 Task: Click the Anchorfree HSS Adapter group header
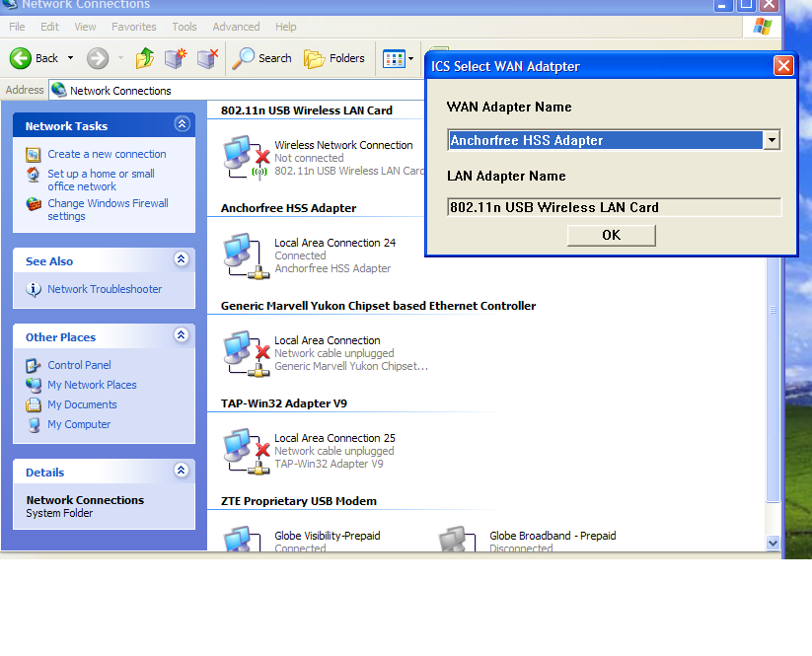(x=288, y=208)
